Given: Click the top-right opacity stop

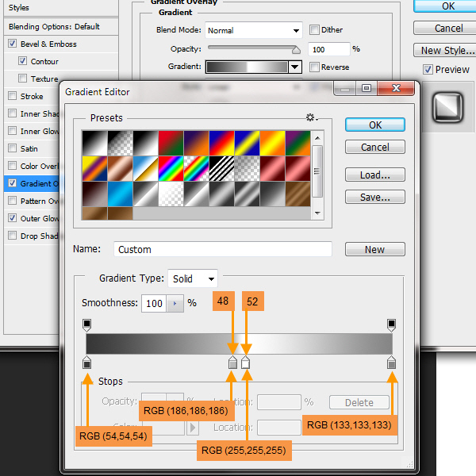Looking at the screenshot, I should point(391,324).
